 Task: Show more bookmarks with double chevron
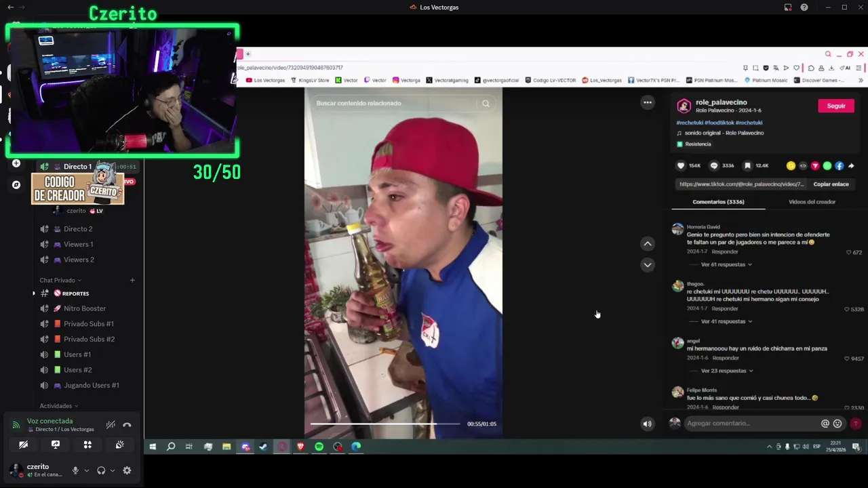pyautogui.click(x=861, y=80)
